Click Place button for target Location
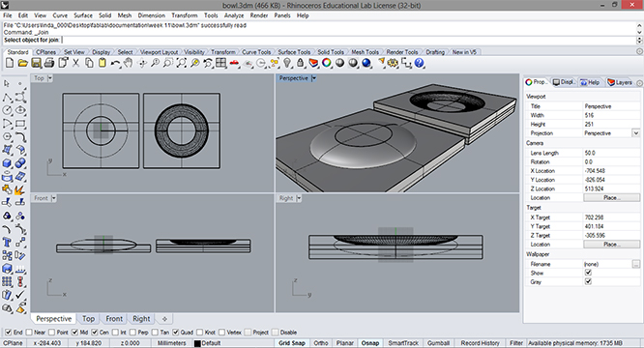 tap(611, 245)
